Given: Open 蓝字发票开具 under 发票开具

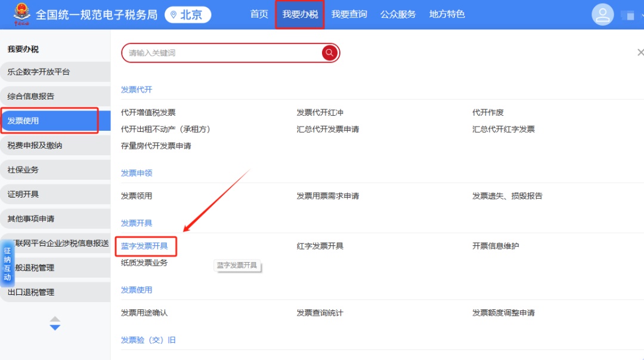Looking at the screenshot, I should (x=145, y=245).
